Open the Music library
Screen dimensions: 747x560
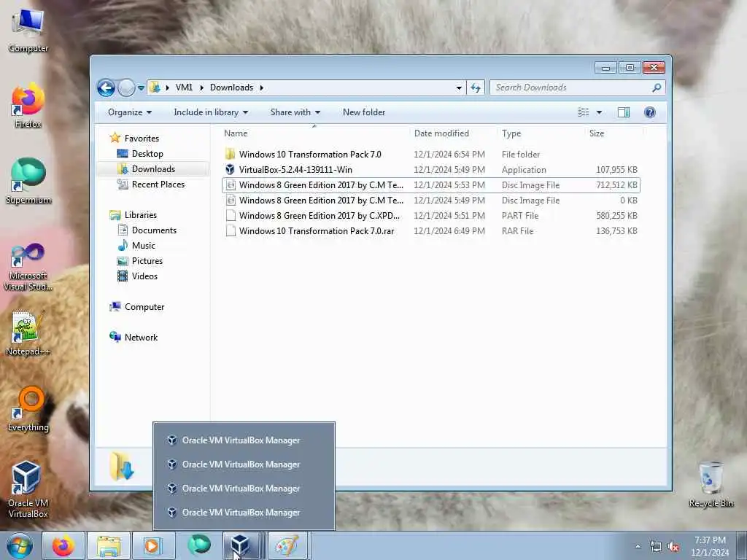click(144, 246)
